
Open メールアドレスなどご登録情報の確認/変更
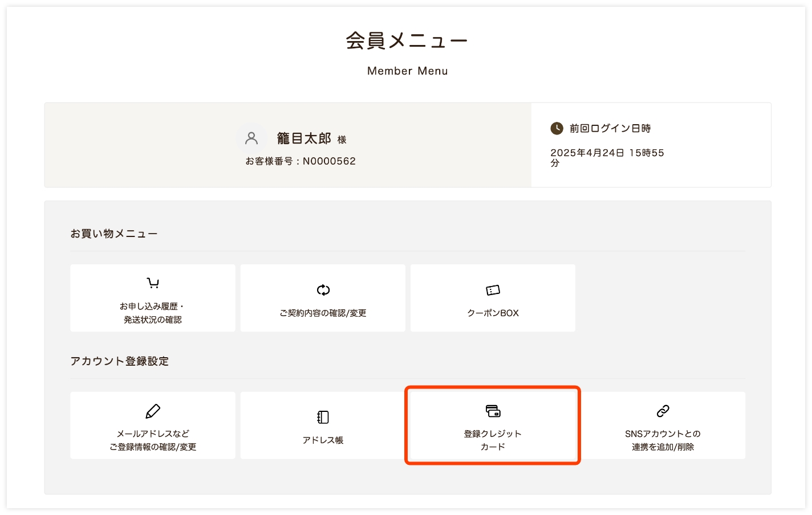click(x=153, y=426)
